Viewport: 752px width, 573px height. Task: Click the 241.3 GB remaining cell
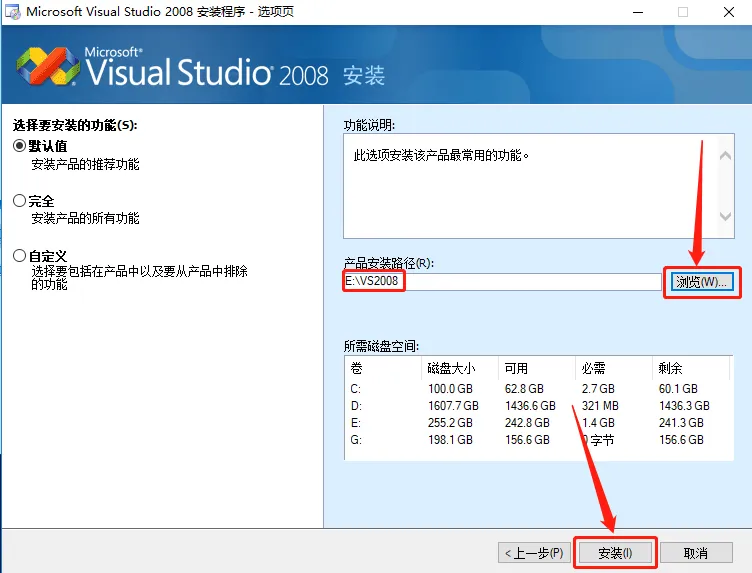(x=681, y=423)
